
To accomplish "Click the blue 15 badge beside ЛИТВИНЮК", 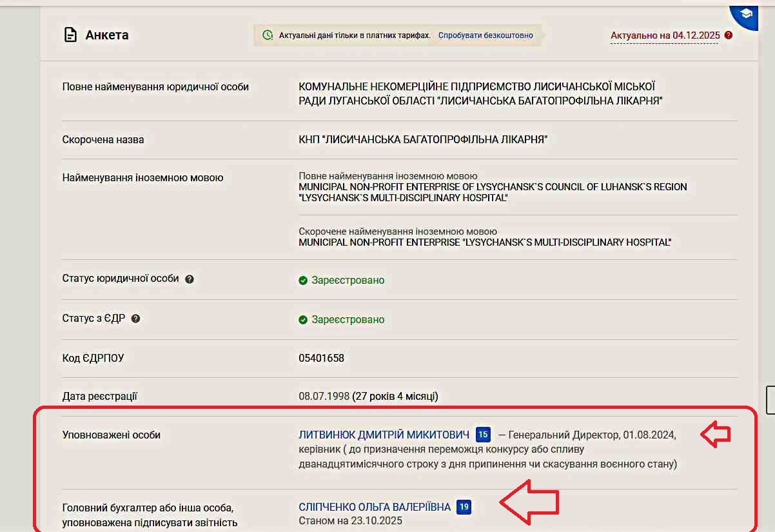I will point(483,435).
